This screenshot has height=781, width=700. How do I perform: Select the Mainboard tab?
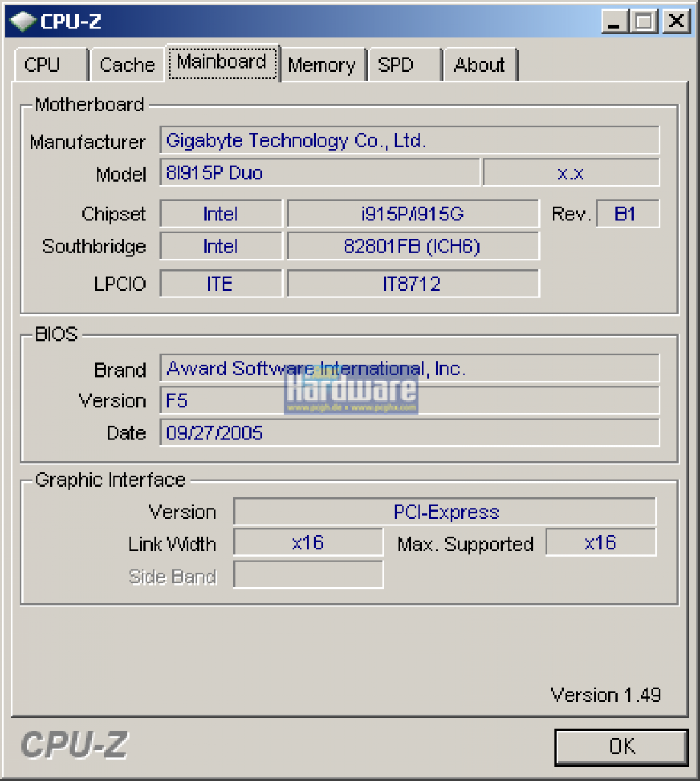[222, 63]
